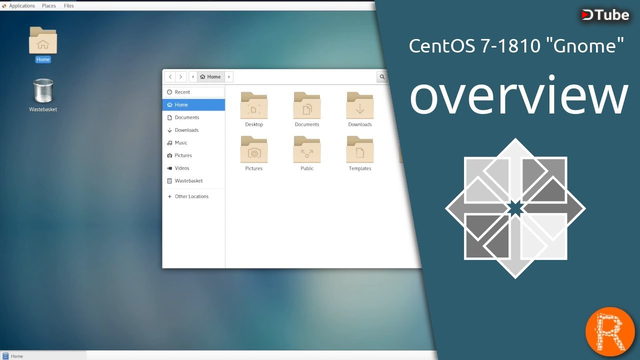Click the path bar right scroll arrow
Screen dimensions: 640x360
(x=229, y=77)
